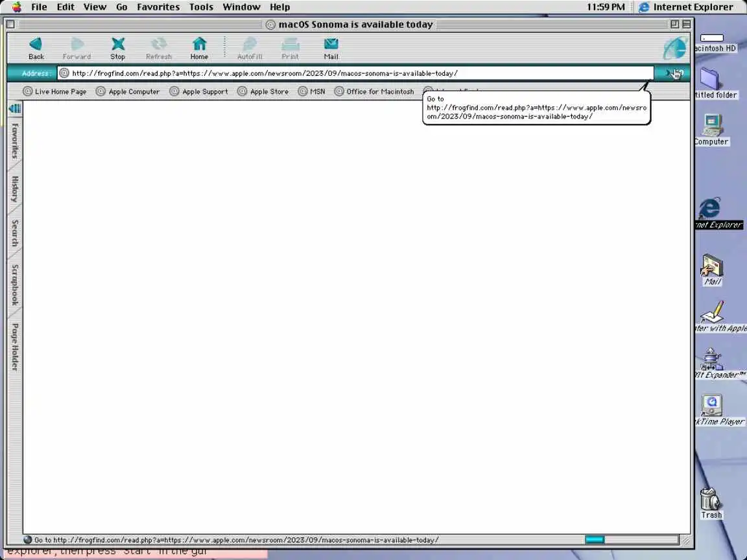Image resolution: width=747 pixels, height=560 pixels.
Task: Open the Page Holder side tab
Action: pos(15,347)
